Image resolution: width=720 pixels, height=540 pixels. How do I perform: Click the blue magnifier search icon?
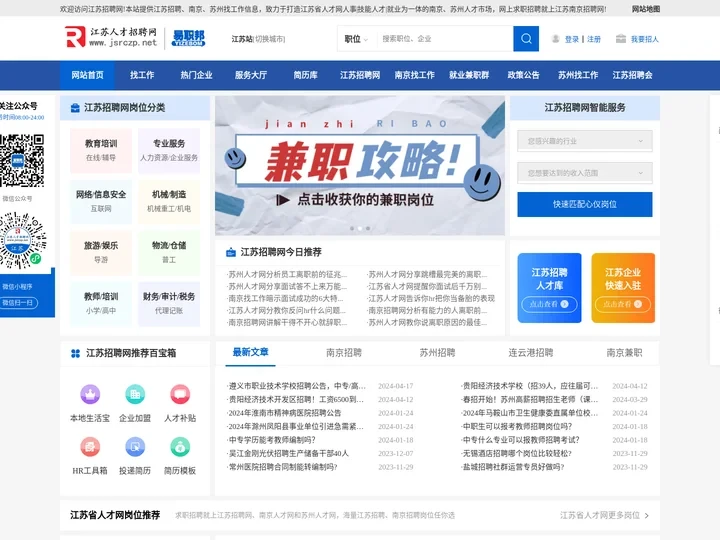[526, 39]
